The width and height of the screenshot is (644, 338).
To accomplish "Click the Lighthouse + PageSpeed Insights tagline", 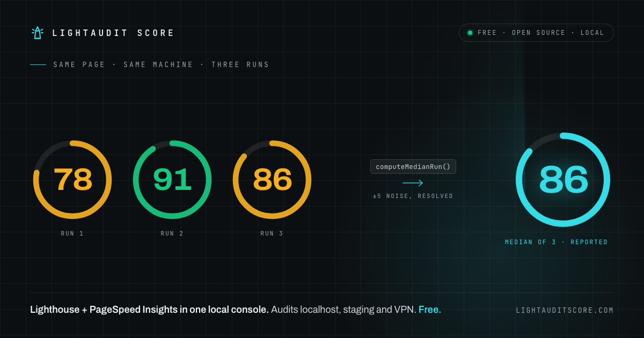I will (x=236, y=310).
